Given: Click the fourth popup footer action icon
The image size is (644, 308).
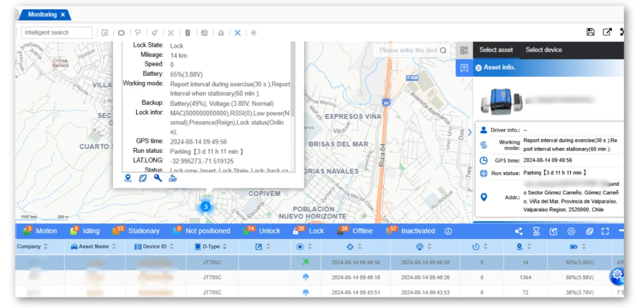Looking at the screenshot, I should coord(173,178).
